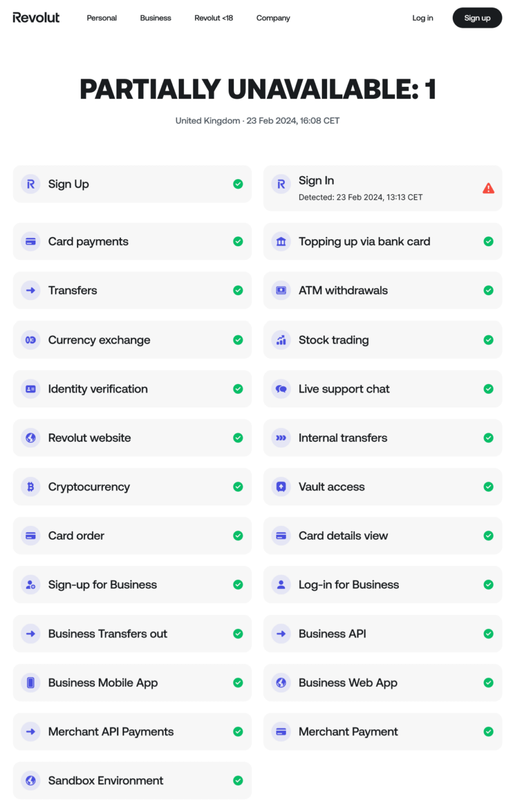Click the Stock trading chart icon
The height and width of the screenshot is (812, 513).
click(x=281, y=340)
